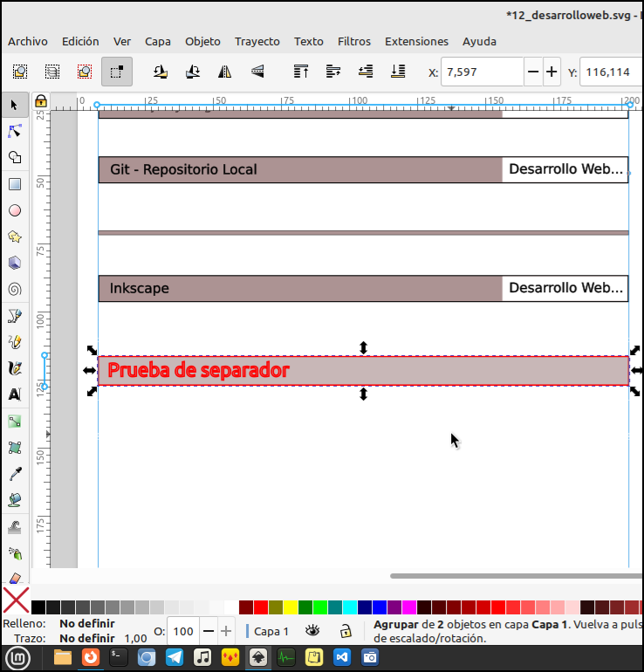The height and width of the screenshot is (672, 644).
Task: Open the Extensiones menu
Action: click(416, 42)
